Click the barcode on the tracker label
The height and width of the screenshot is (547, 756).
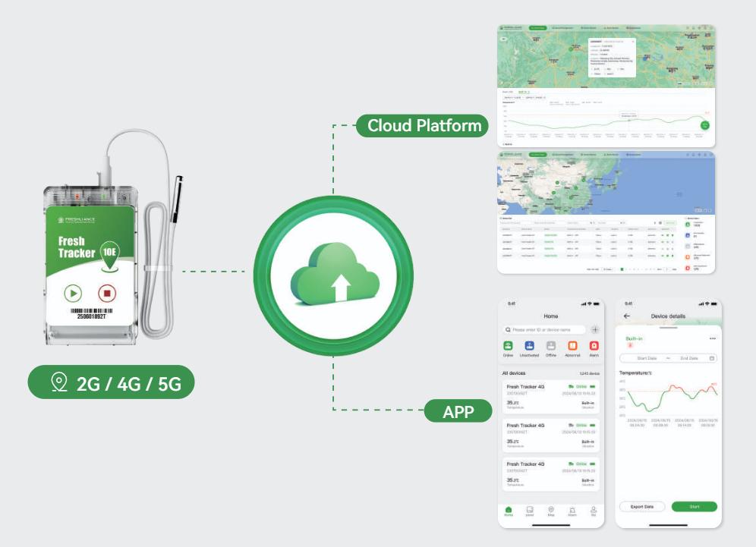pyautogui.click(x=92, y=311)
